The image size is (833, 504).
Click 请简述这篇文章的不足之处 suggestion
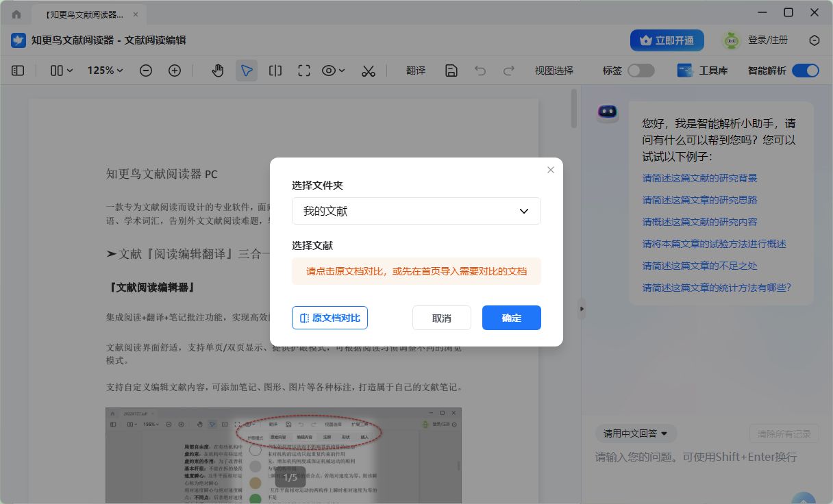tap(700, 266)
